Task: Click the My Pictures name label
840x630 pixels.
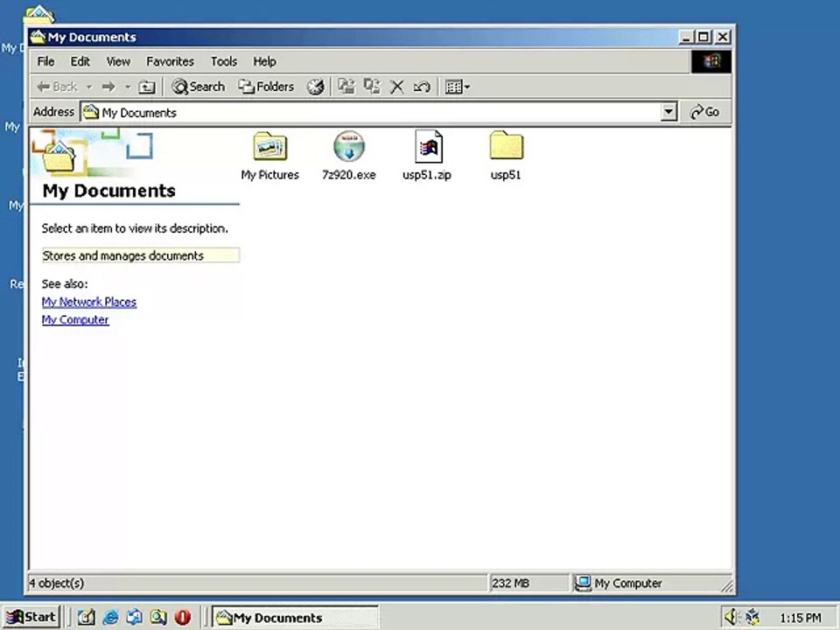Action: [x=270, y=175]
